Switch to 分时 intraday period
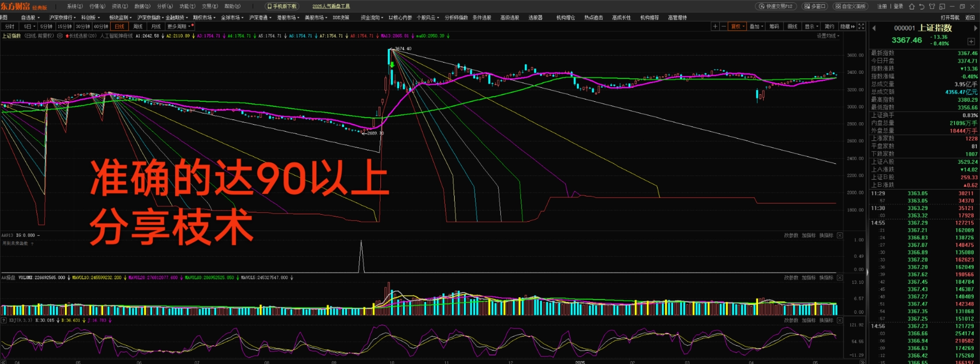 pos(10,26)
